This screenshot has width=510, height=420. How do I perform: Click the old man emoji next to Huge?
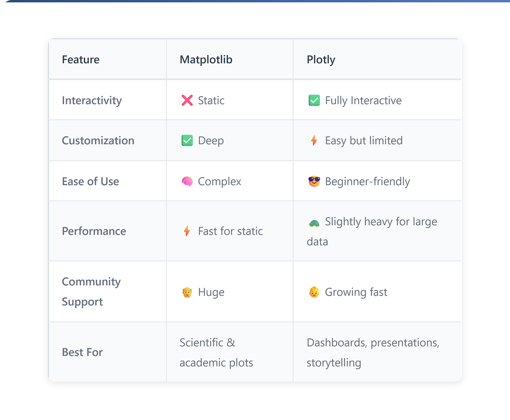(187, 292)
